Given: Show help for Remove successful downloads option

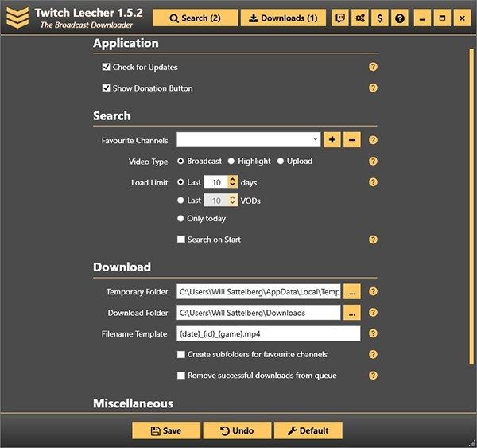Looking at the screenshot, I should [x=373, y=376].
